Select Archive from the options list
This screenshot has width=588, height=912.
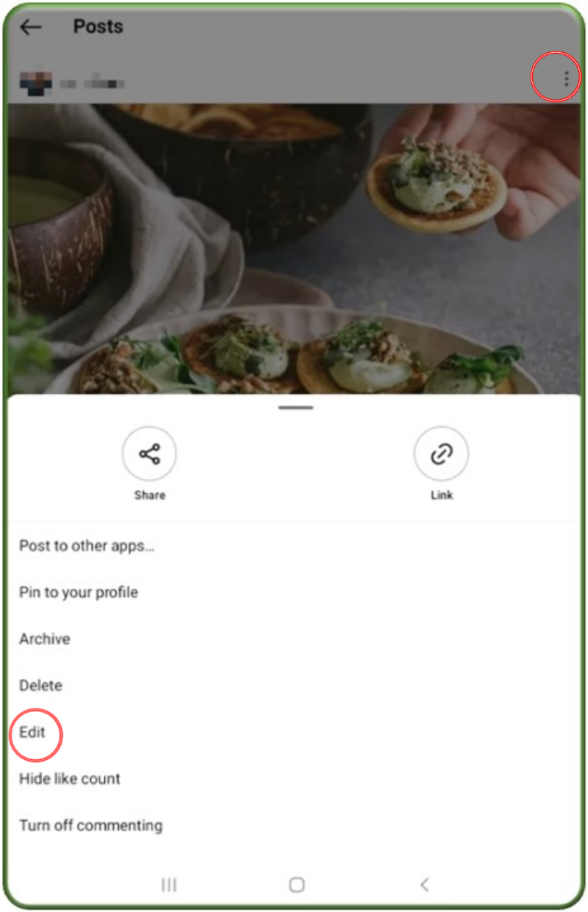click(45, 639)
